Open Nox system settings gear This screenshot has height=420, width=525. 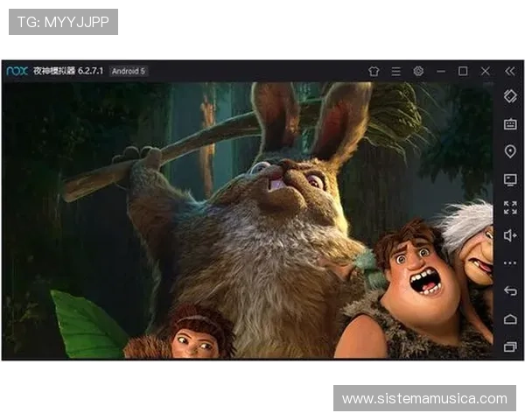(418, 71)
